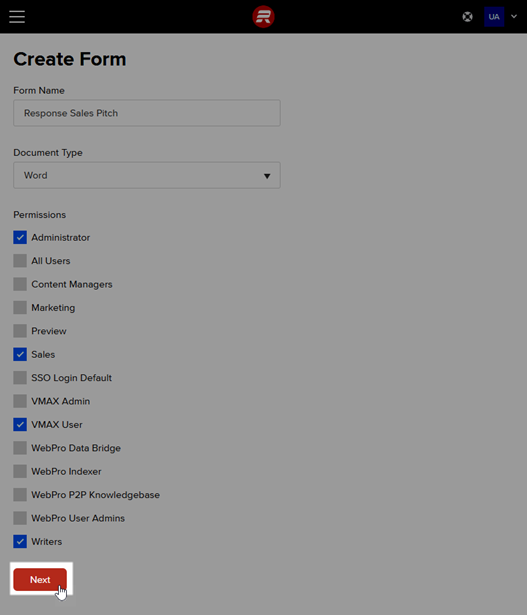The image size is (527, 615).
Task: Focus the Form Name field
Action: pyautogui.click(x=147, y=113)
